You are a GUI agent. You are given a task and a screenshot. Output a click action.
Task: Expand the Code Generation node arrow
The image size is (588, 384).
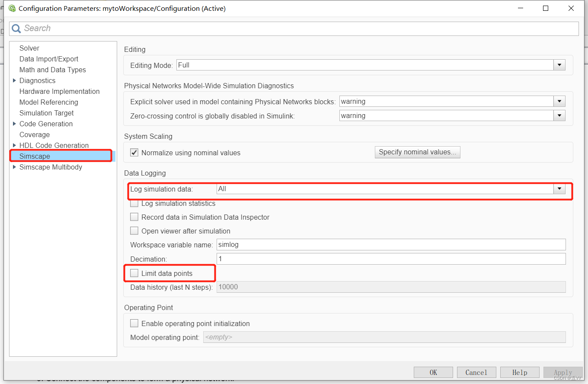tap(15, 124)
